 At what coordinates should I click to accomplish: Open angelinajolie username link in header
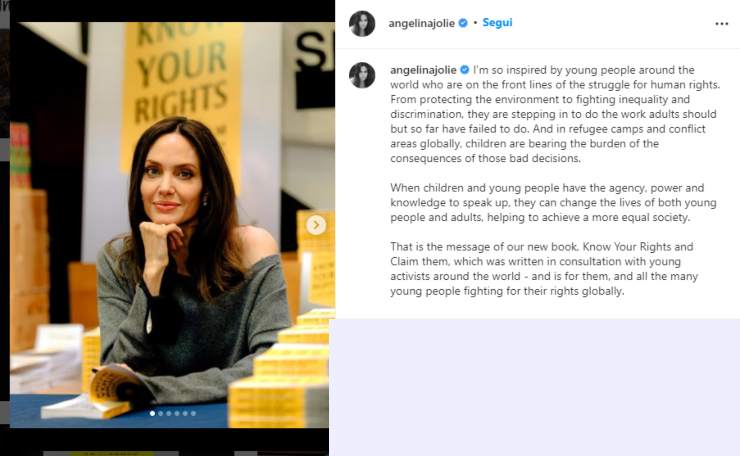point(421,23)
